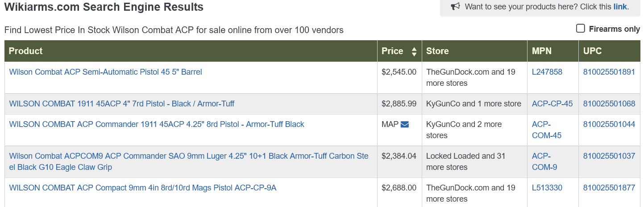Image resolution: width=644 pixels, height=207 pixels.
Task: Click the UPC column header
Action: click(x=593, y=51)
